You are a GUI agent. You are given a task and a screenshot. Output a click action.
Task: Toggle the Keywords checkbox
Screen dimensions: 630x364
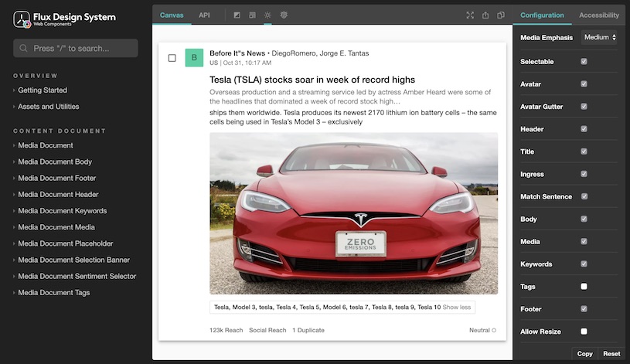584,264
